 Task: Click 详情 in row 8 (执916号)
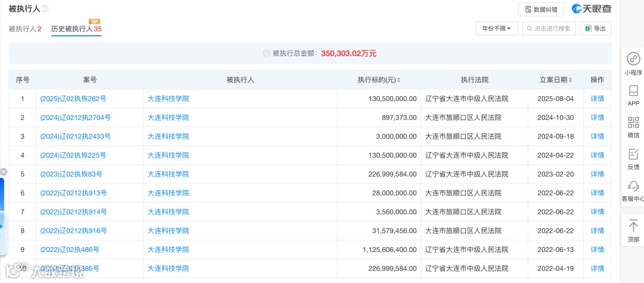tap(597, 231)
